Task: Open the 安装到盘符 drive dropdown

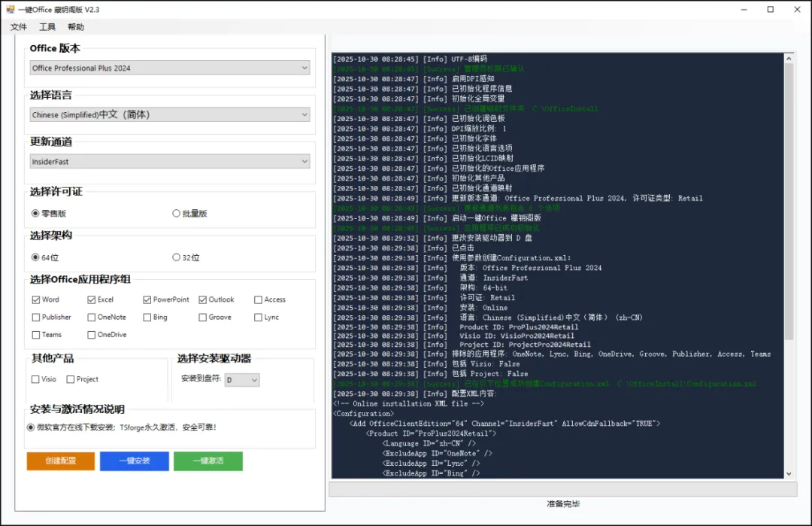Action: [242, 380]
